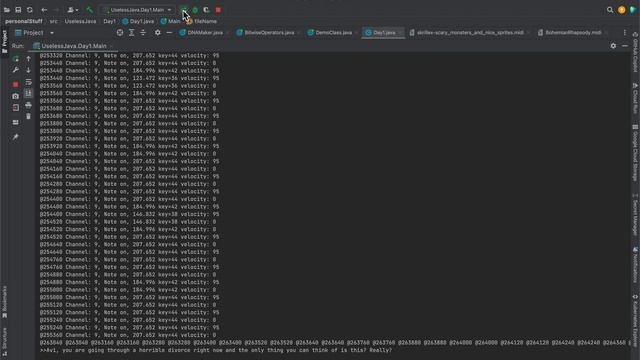Viewport: 640px width, 360px height.
Task: Open Project panel gear options
Action: [158, 33]
